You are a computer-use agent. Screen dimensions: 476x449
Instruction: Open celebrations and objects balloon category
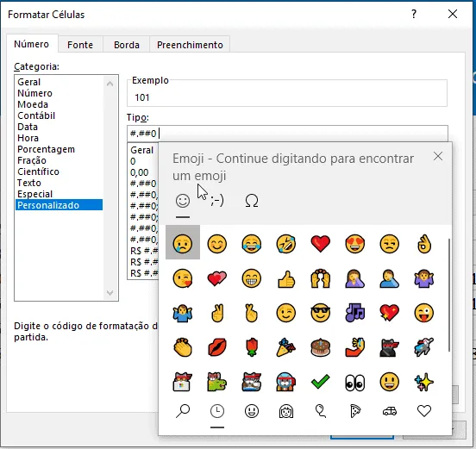pyautogui.click(x=321, y=411)
